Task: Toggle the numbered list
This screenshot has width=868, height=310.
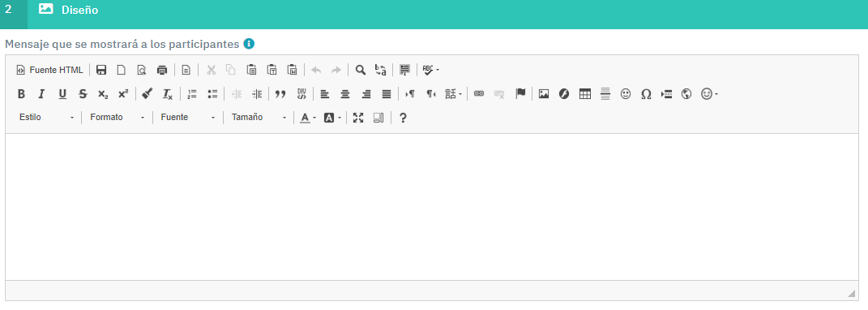Action: pos(192,93)
